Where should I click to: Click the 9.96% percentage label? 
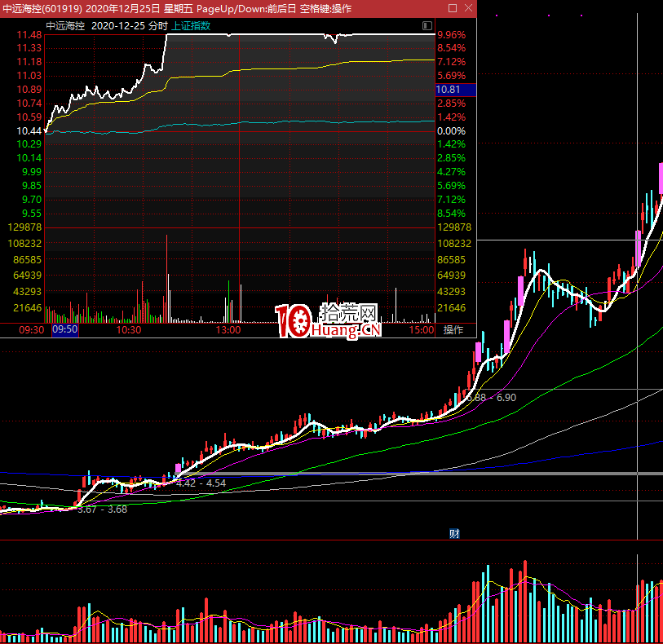tap(451, 35)
